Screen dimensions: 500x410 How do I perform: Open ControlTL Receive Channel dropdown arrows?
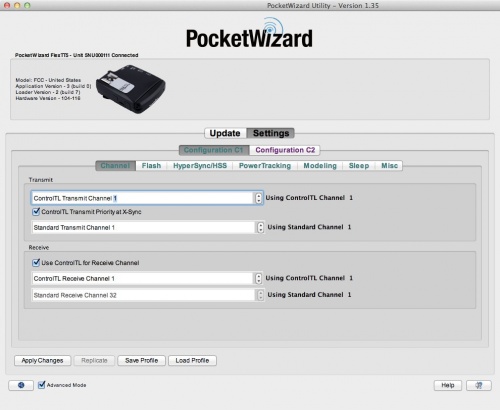pyautogui.click(x=259, y=278)
